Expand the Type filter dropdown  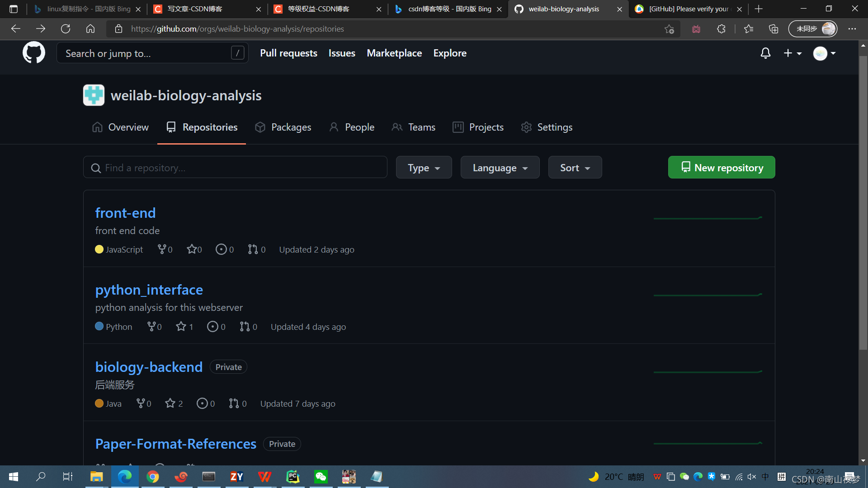(424, 168)
